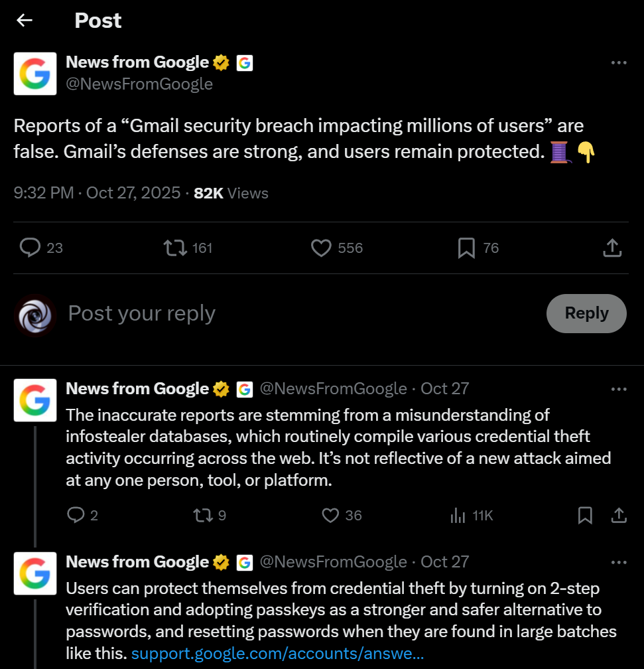Viewport: 644px width, 669px height.
Task: Like the main post with 556 likes
Action: (x=322, y=248)
